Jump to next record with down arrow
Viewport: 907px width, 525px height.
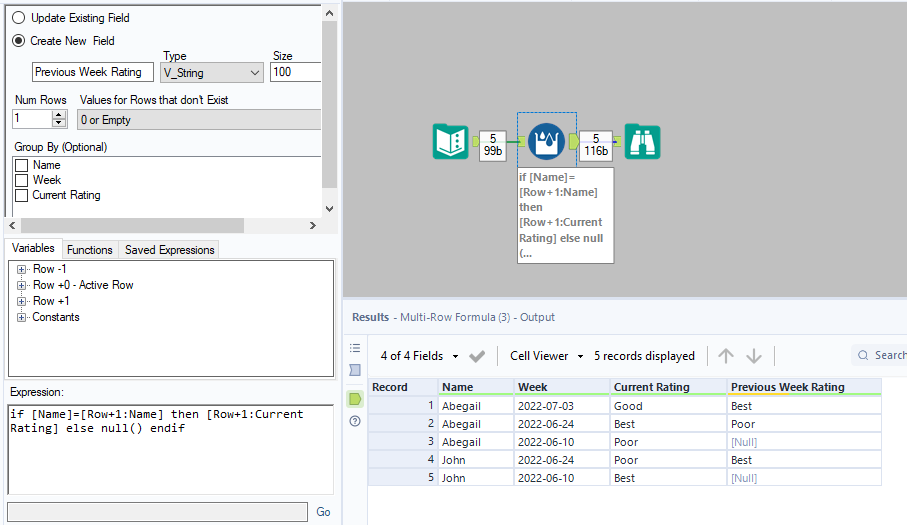754,356
